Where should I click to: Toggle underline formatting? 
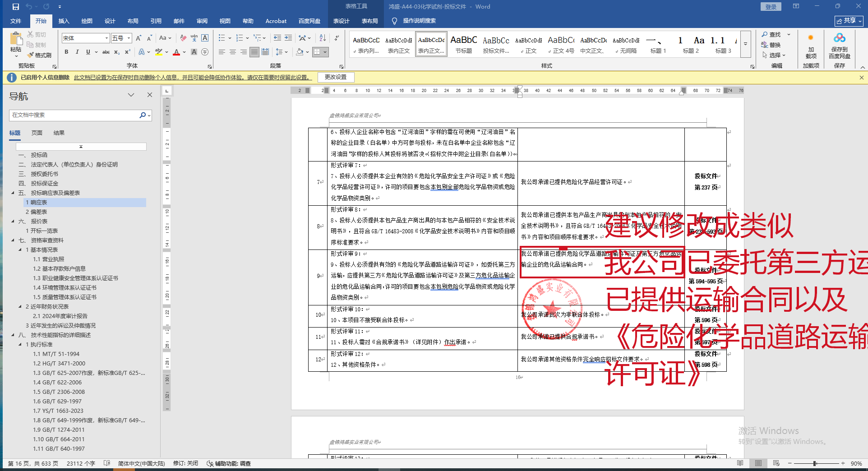click(88, 52)
